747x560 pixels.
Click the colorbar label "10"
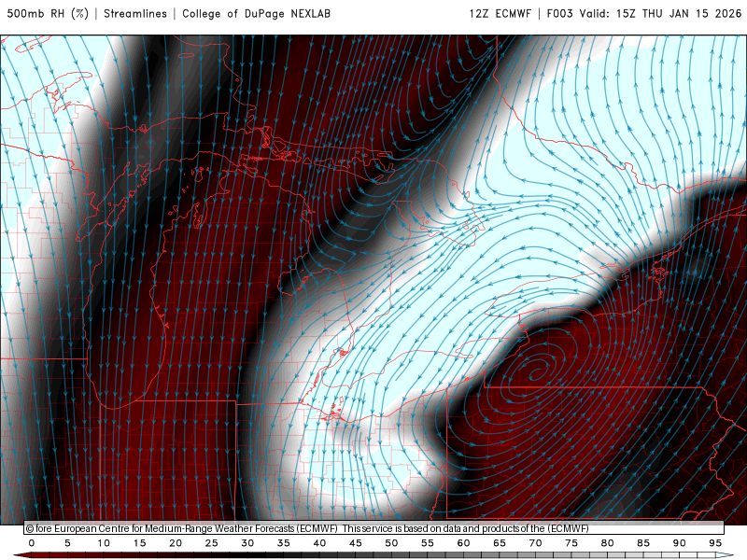pos(104,543)
